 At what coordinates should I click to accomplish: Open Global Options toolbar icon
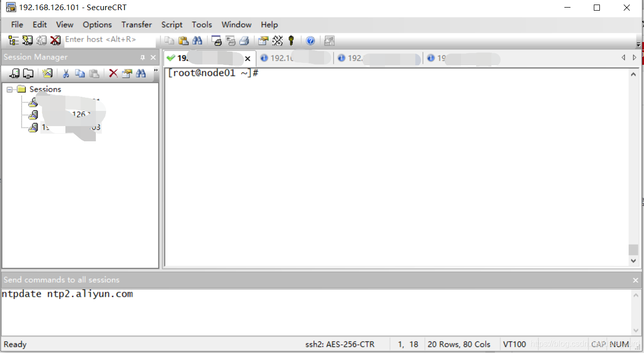[277, 41]
